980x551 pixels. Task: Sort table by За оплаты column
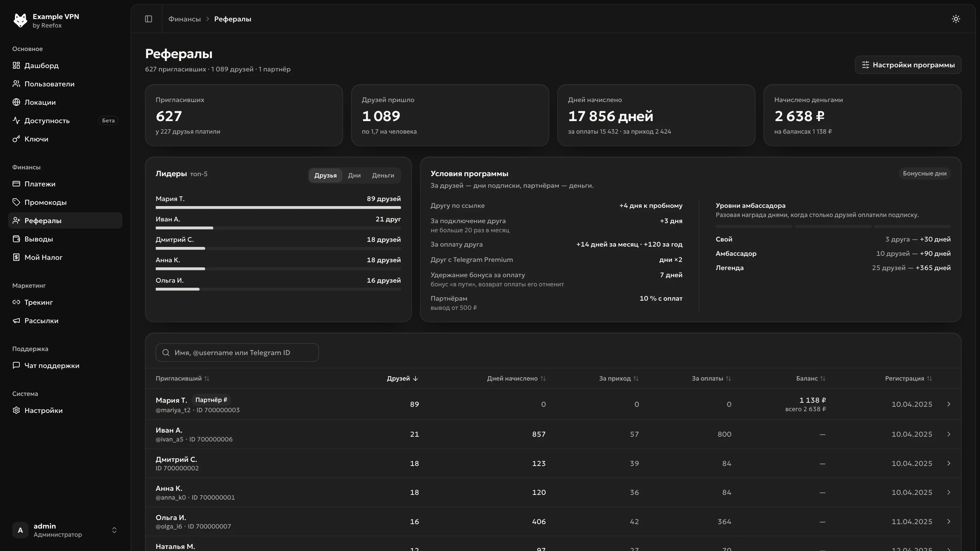click(711, 378)
